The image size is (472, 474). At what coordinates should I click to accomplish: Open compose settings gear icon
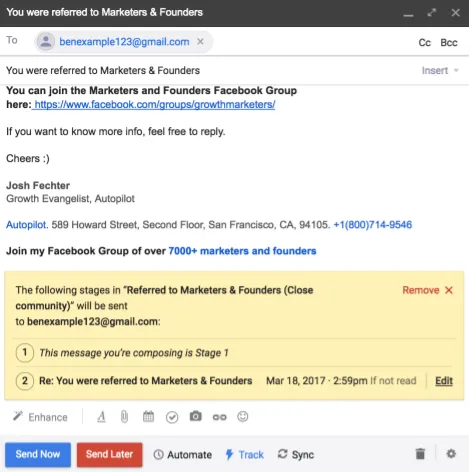point(451,454)
